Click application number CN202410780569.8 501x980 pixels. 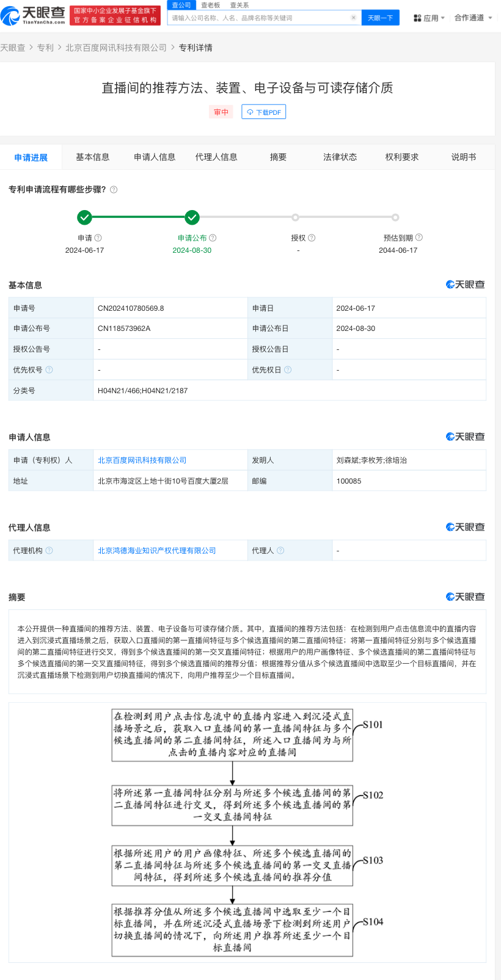[x=131, y=308]
